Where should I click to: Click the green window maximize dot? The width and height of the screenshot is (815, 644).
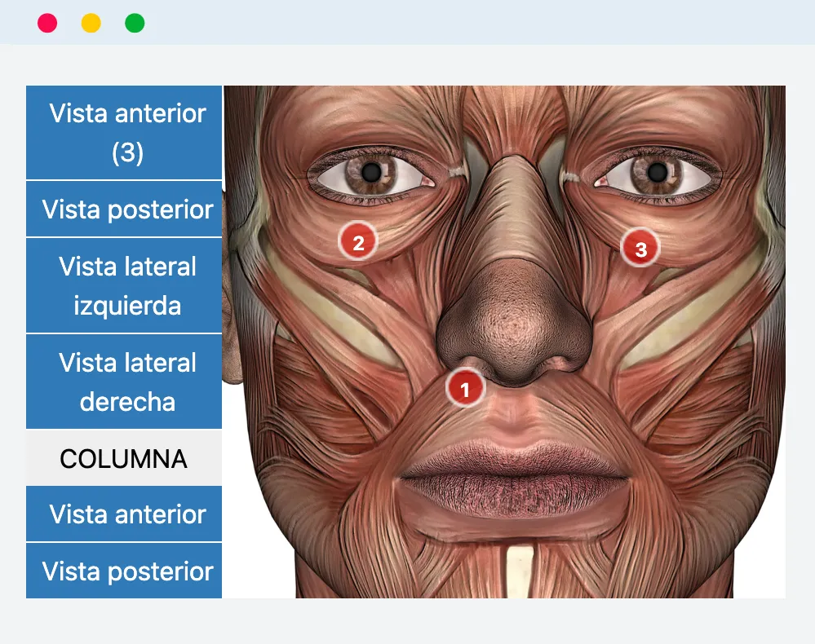(x=135, y=23)
